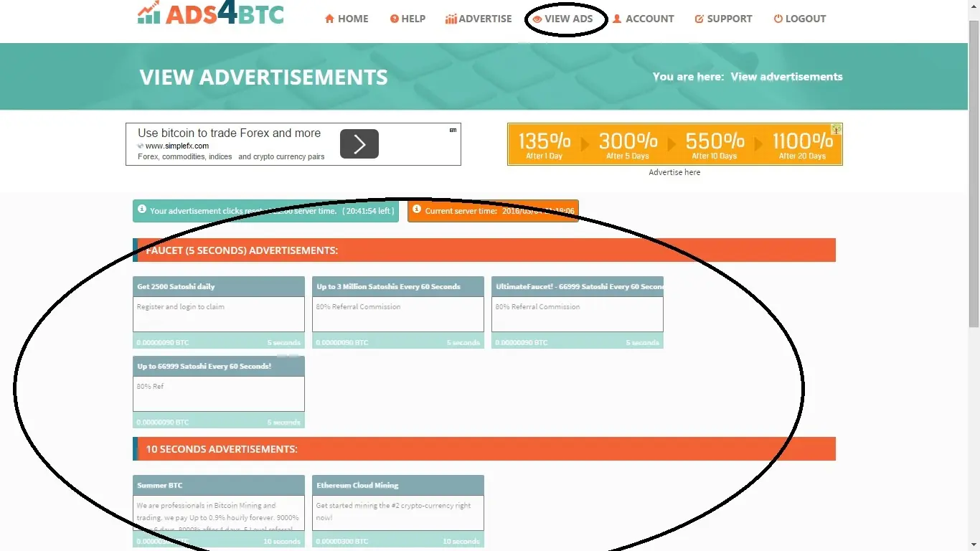The image size is (980, 551).
Task: Click info icon on current server time notice
Action: coord(417,210)
